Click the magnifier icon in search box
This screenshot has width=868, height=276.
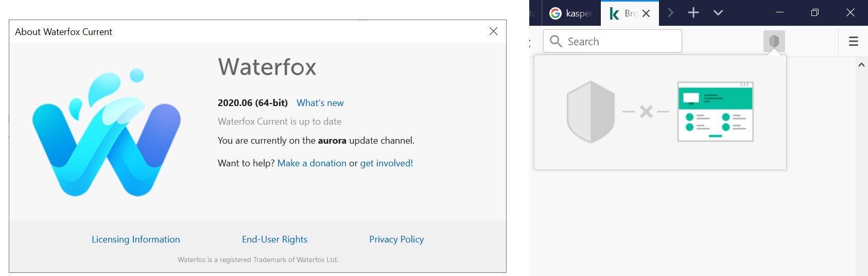coord(555,41)
